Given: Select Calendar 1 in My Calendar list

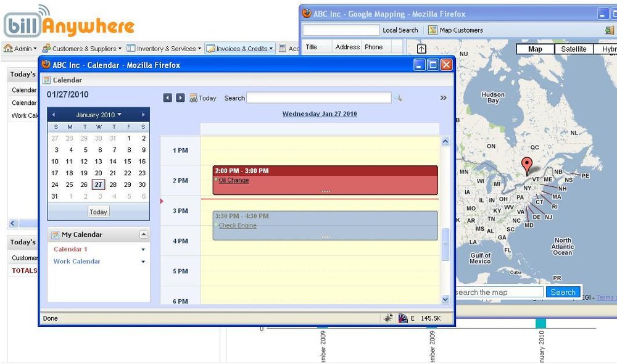Looking at the screenshot, I should (70, 249).
